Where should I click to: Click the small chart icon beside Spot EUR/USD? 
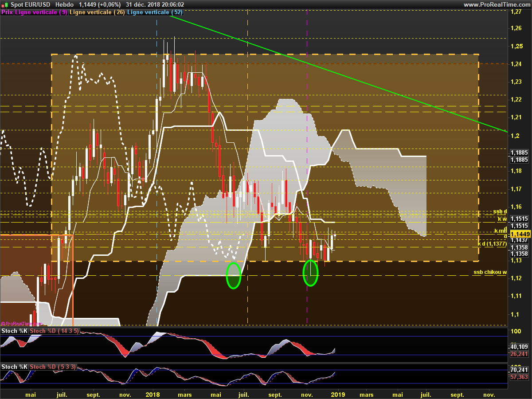coord(5,4)
